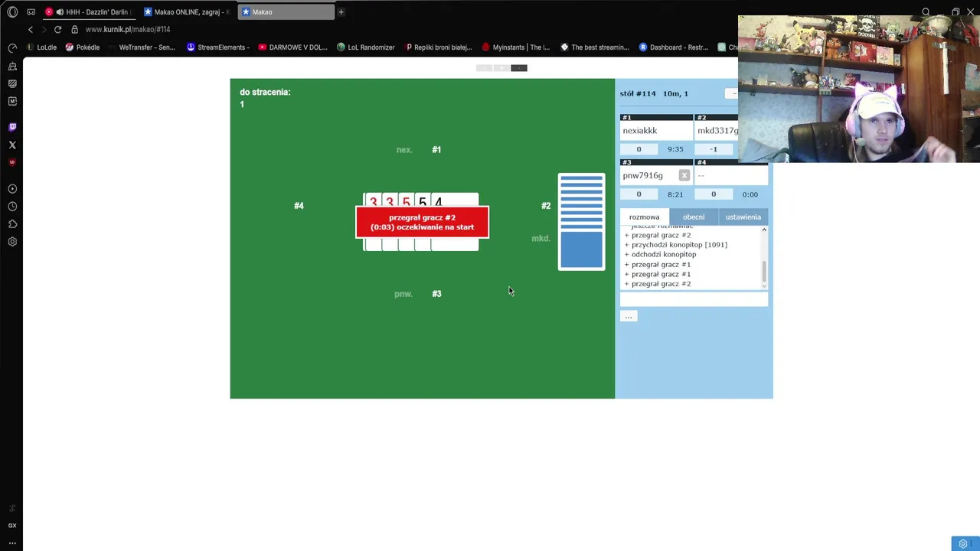
Task: Click the minus button beside table info
Action: (733, 93)
